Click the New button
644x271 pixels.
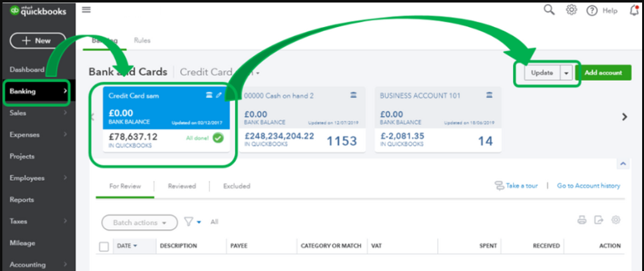click(38, 40)
